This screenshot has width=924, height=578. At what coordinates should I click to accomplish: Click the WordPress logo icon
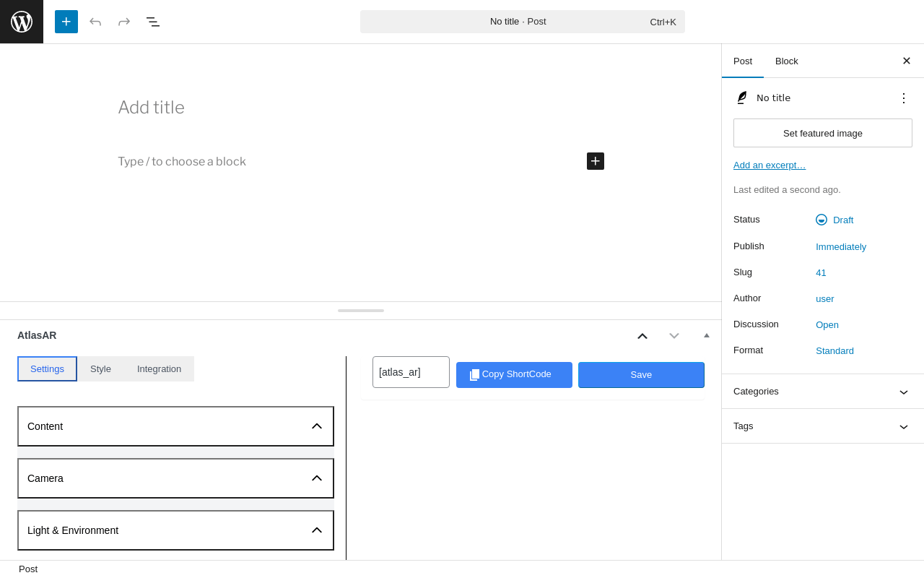click(22, 22)
